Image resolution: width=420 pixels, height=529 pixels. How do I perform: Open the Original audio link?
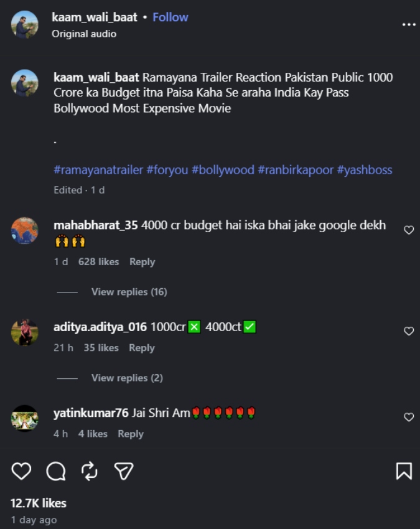(84, 34)
